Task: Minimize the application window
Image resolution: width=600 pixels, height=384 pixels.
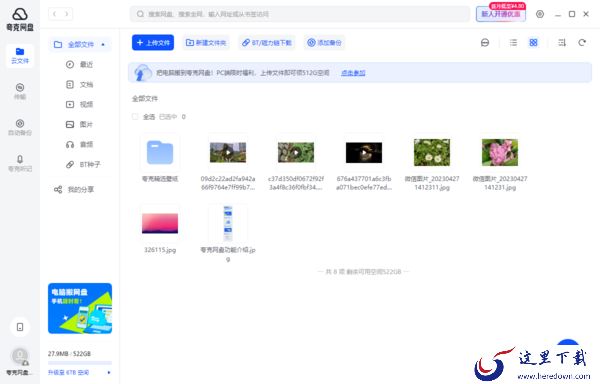Action: [558, 14]
